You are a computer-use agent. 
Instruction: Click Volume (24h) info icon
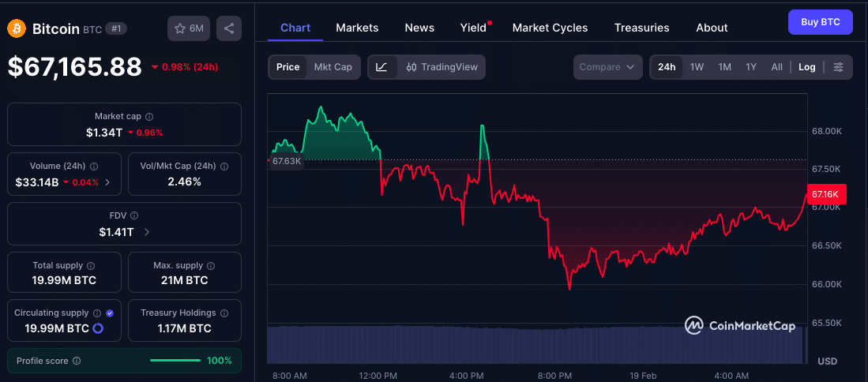pyautogui.click(x=94, y=166)
